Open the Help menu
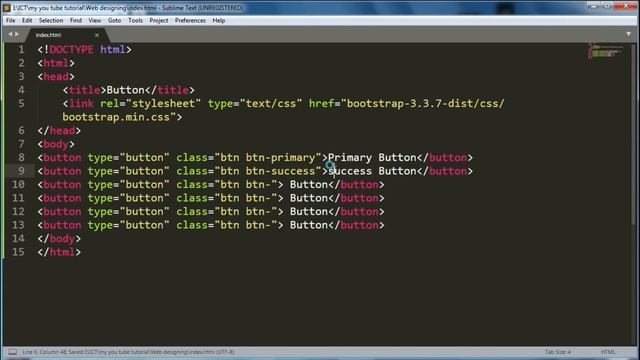The width and height of the screenshot is (640, 360). [219, 20]
